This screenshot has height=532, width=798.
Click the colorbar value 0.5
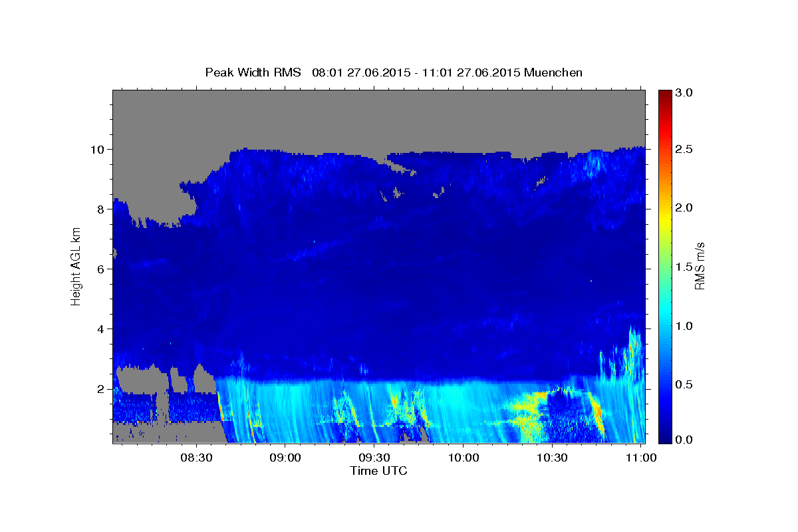tap(685, 384)
